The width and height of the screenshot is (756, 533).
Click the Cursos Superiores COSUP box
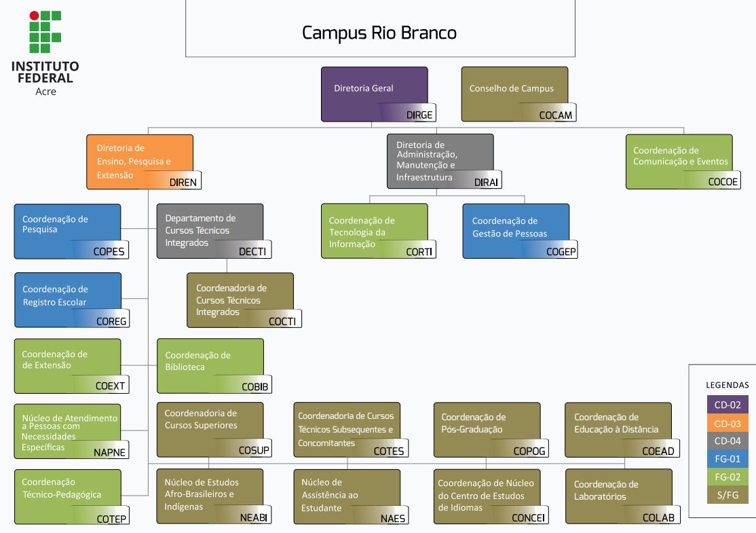coord(210,430)
